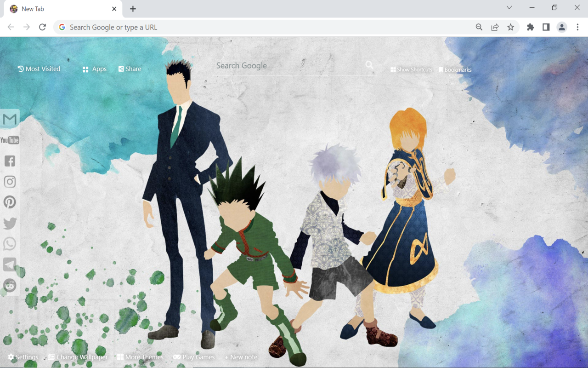This screenshot has height=368, width=588.
Task: Click Change Wallpaper
Action: tap(78, 357)
